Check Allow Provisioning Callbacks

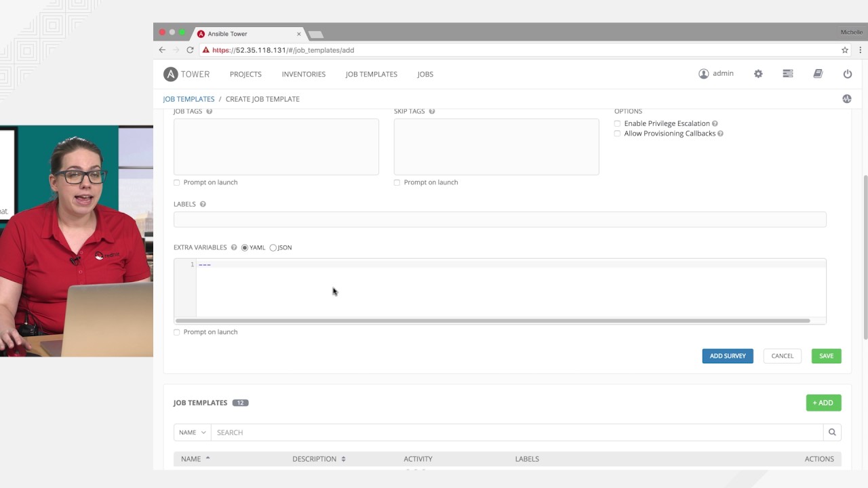[x=617, y=134]
